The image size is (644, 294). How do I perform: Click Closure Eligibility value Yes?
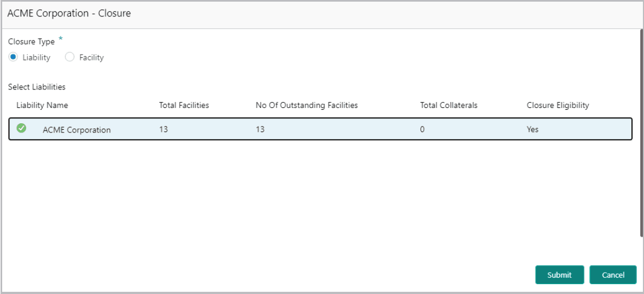532,129
